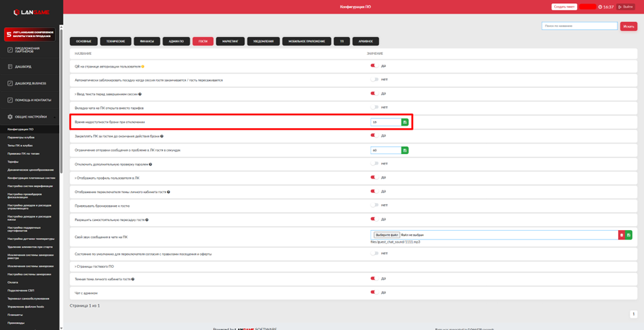The image size is (644, 330).
Task: Disable the 'Чат с админом' toggle
Action: pyautogui.click(x=374, y=292)
